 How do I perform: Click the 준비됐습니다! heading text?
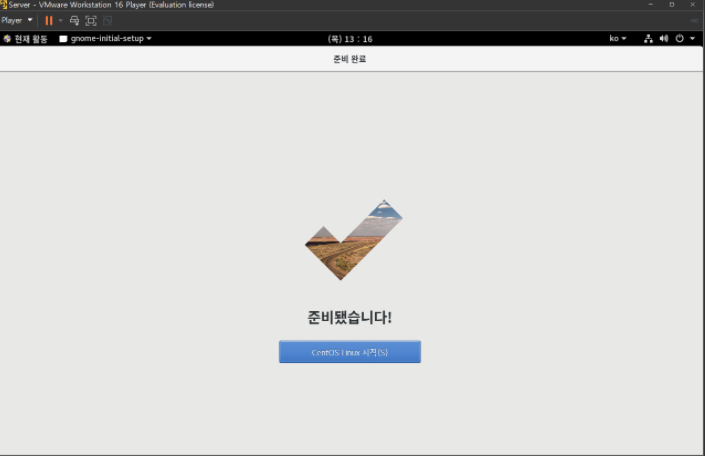[350, 317]
